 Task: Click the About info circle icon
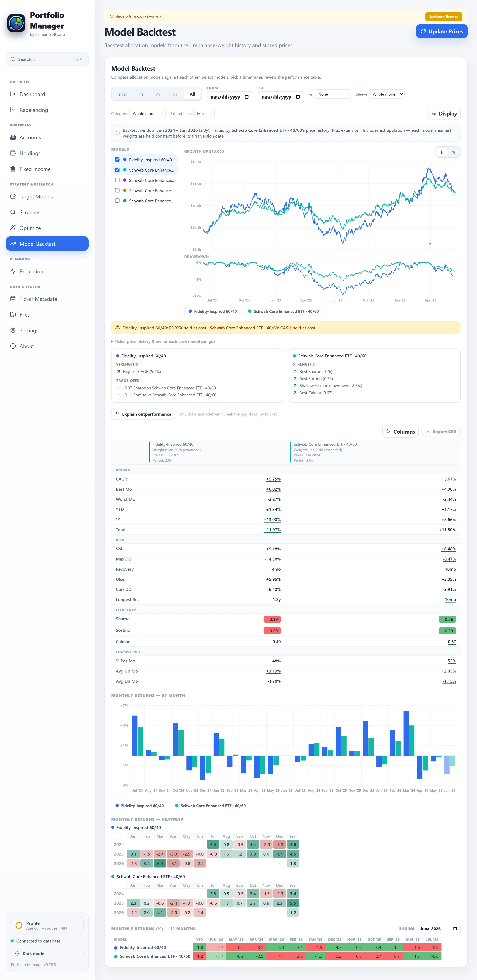point(13,346)
